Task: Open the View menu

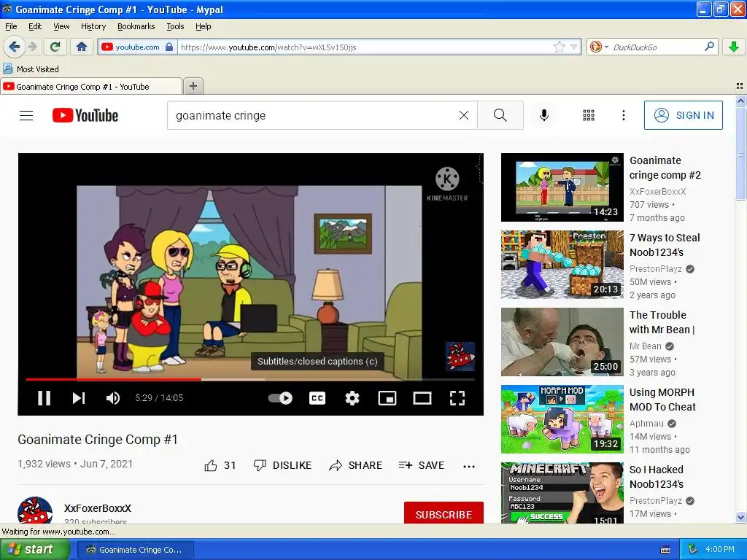Action: point(61,26)
